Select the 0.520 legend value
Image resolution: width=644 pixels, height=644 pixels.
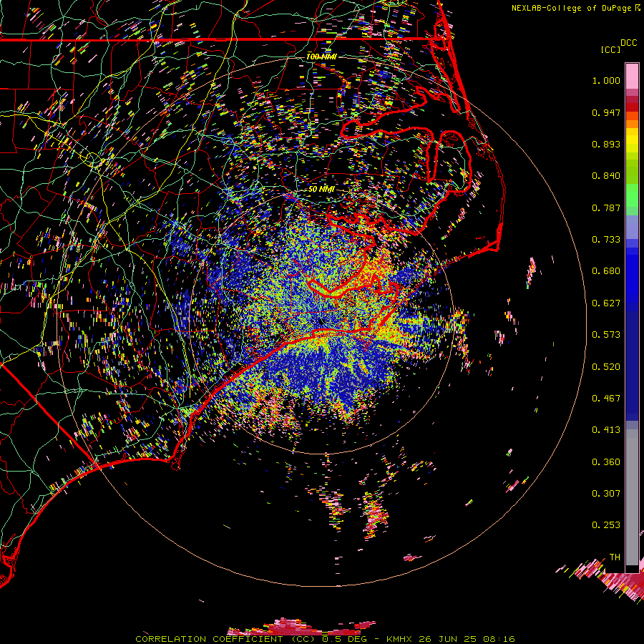(x=606, y=367)
